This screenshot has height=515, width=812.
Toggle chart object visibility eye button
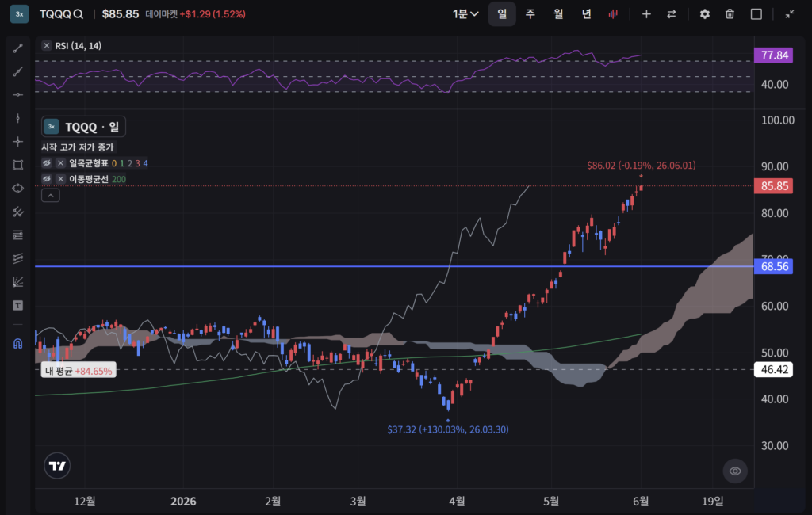(735, 471)
